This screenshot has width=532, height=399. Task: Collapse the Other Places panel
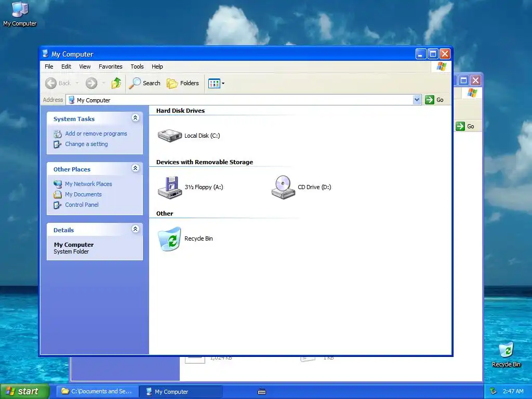(x=135, y=168)
